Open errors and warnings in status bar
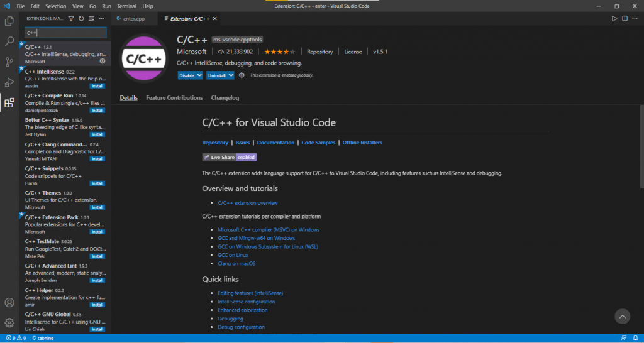This screenshot has height=343, width=644. [16, 338]
